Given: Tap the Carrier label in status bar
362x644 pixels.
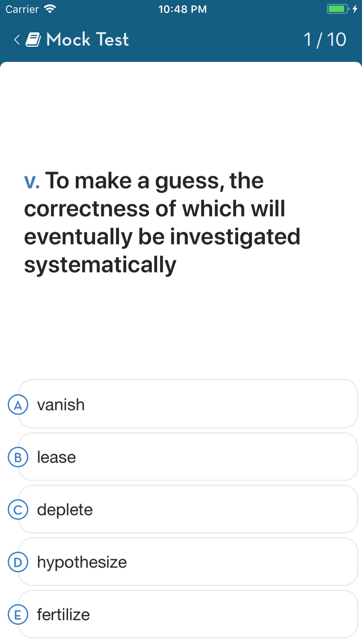Looking at the screenshot, I should [x=22, y=9].
